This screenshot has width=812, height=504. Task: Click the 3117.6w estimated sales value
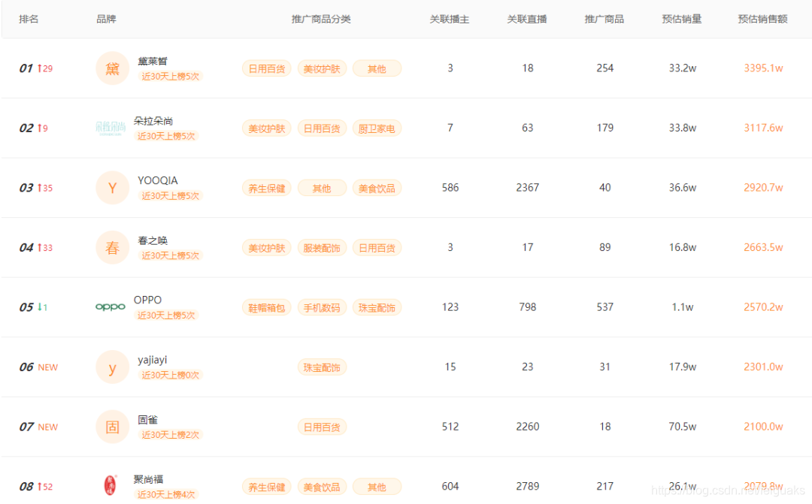click(x=763, y=128)
